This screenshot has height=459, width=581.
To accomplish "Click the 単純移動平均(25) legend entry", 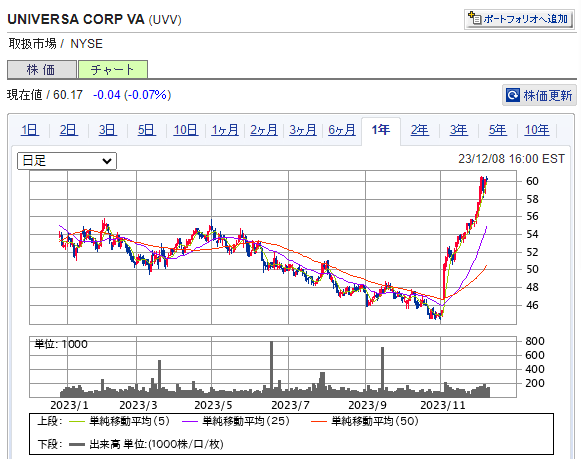I will (236, 421).
